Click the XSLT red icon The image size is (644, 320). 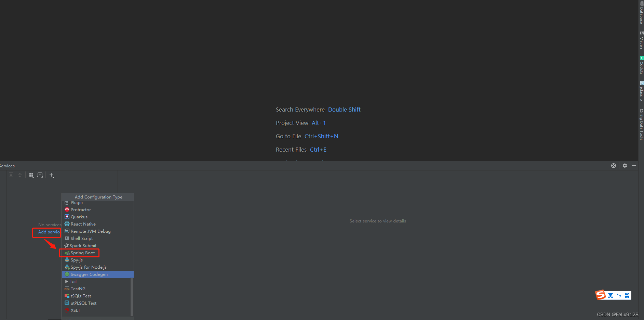(67, 310)
